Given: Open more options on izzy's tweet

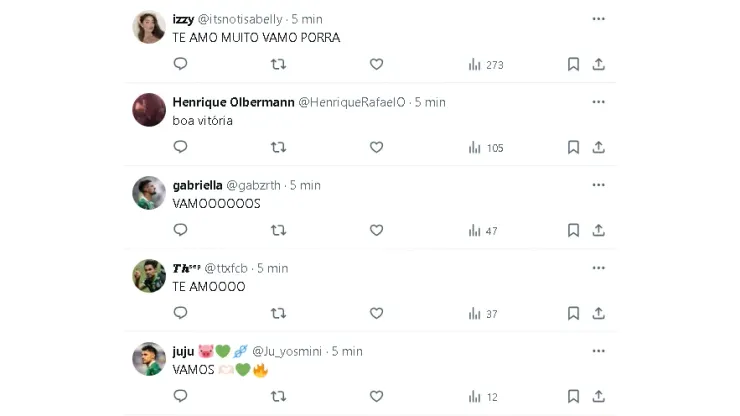Looking at the screenshot, I should [x=598, y=19].
